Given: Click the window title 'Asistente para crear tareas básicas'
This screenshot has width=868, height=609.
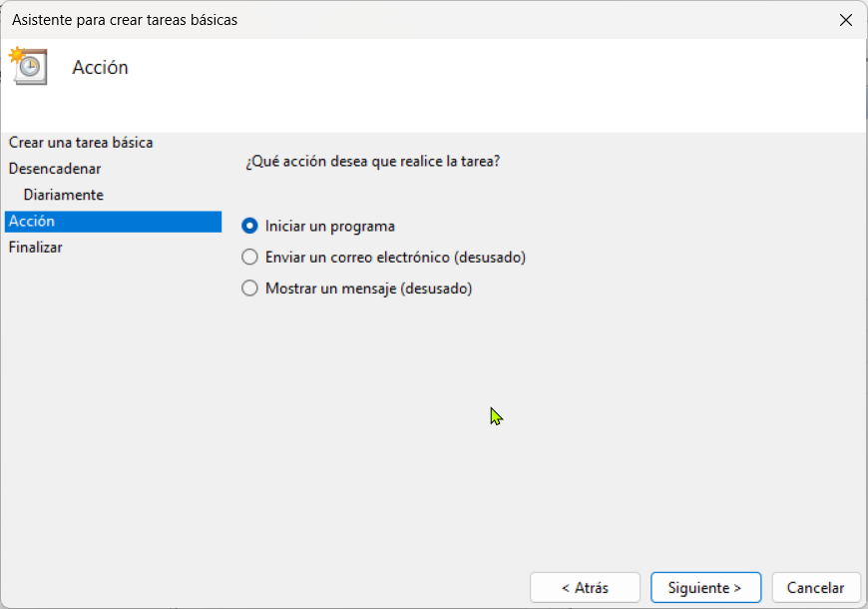Looking at the screenshot, I should (x=125, y=19).
